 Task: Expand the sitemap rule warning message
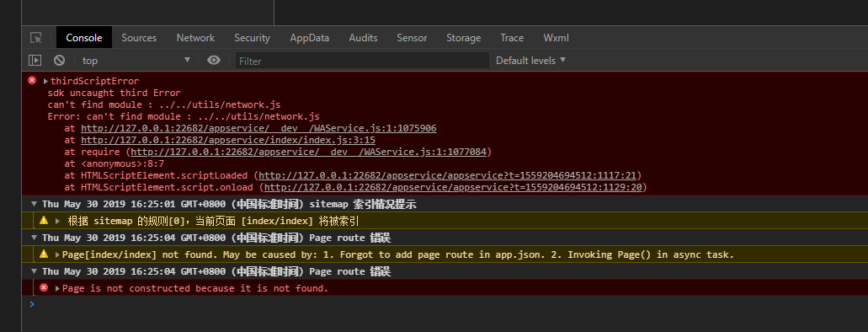click(57, 221)
